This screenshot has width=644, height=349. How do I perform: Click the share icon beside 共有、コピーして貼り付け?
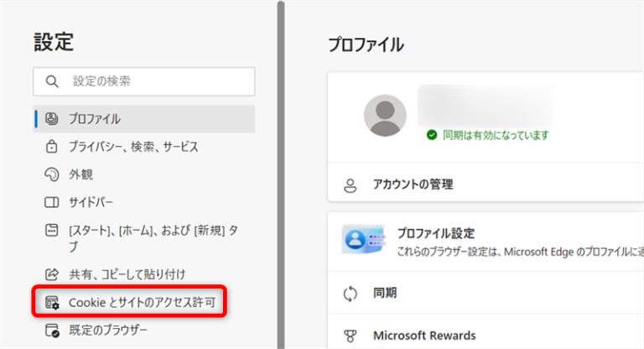tap(52, 273)
